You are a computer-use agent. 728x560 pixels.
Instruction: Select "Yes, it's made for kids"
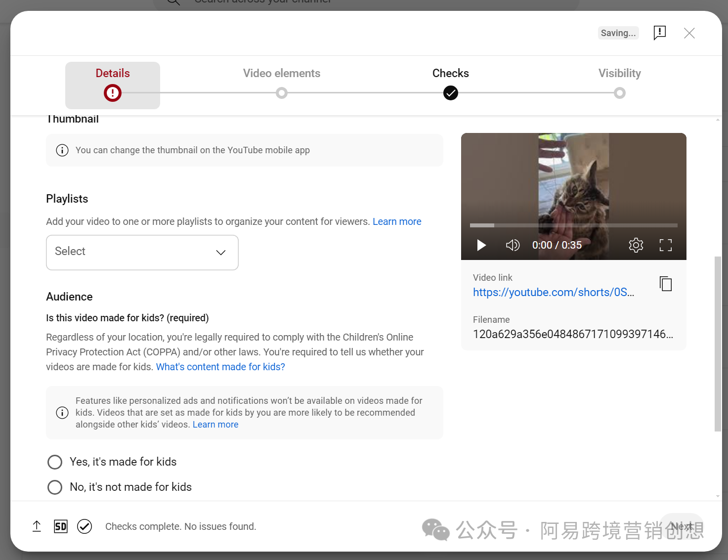click(55, 462)
